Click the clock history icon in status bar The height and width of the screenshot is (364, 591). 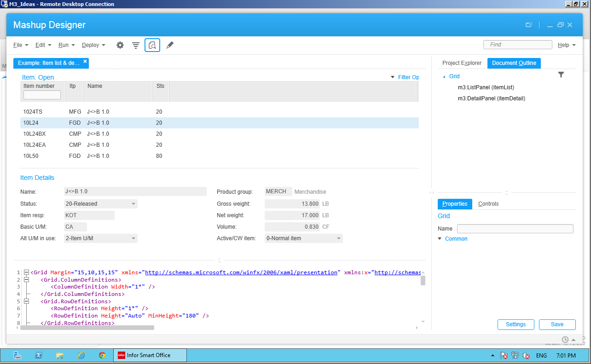[565, 340]
